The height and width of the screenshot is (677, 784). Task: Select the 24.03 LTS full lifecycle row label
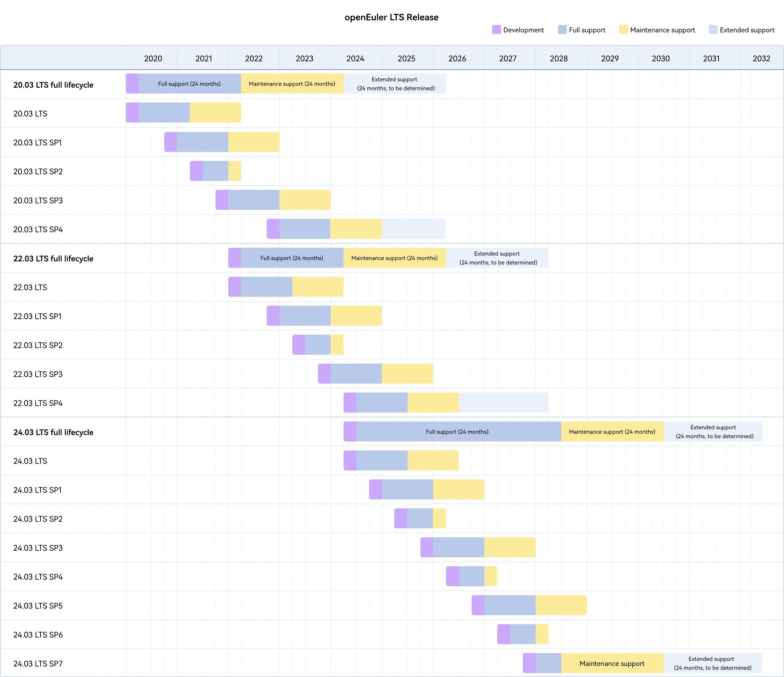point(53,432)
